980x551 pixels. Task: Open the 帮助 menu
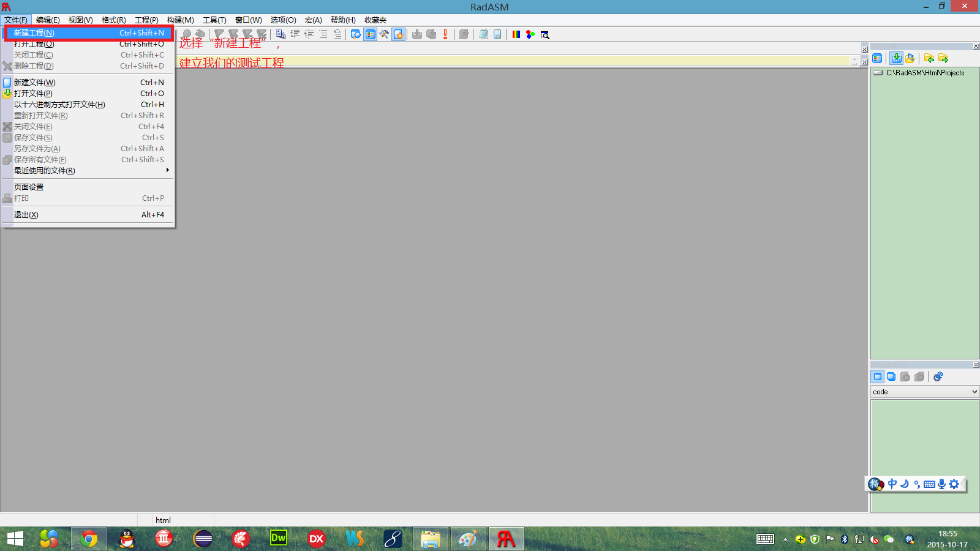point(343,20)
